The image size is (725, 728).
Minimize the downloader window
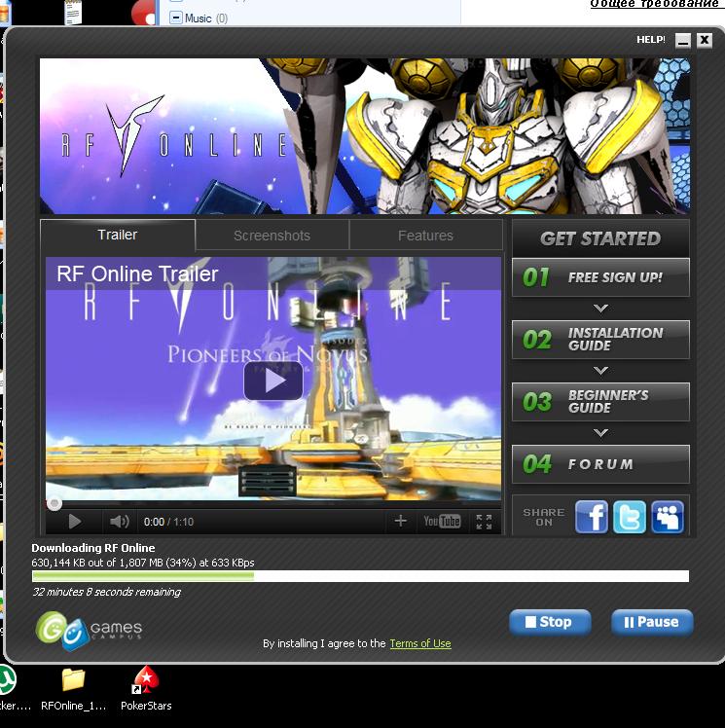[x=683, y=41]
